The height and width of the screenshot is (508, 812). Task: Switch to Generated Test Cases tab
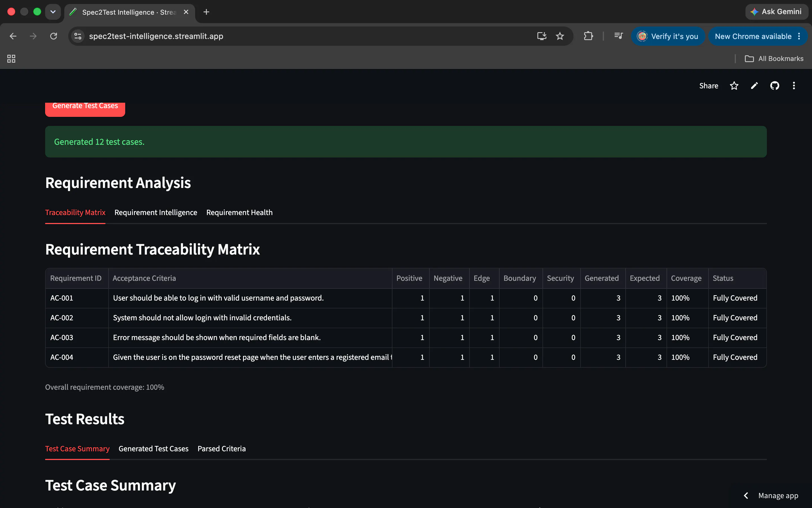point(153,448)
